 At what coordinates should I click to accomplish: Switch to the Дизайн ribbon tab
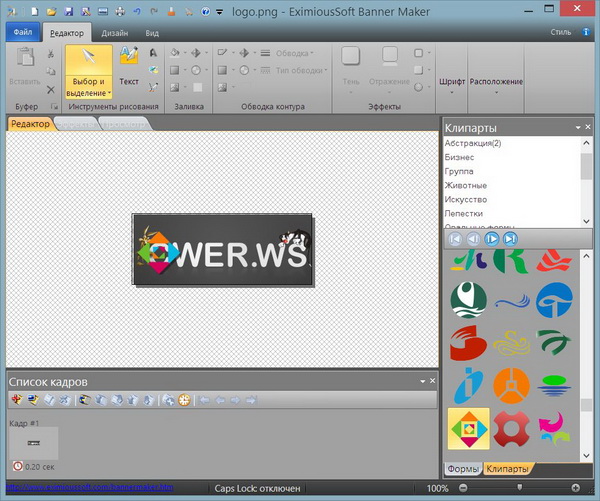pos(114,33)
